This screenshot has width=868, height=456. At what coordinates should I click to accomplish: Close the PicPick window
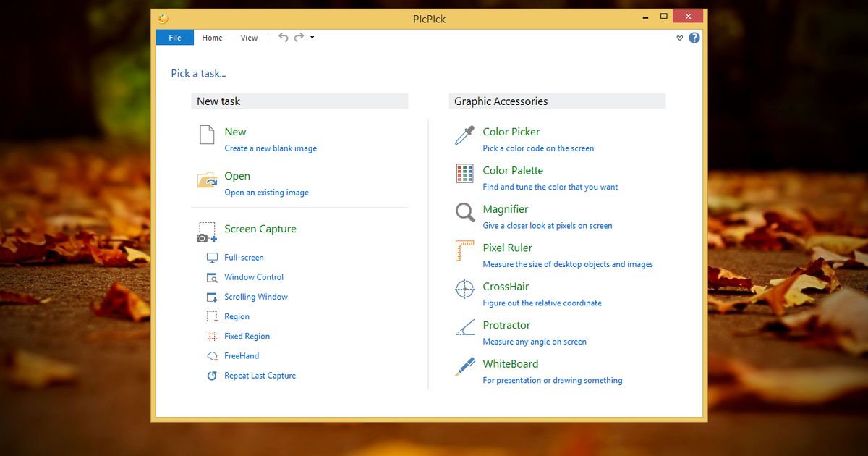pyautogui.click(x=687, y=16)
